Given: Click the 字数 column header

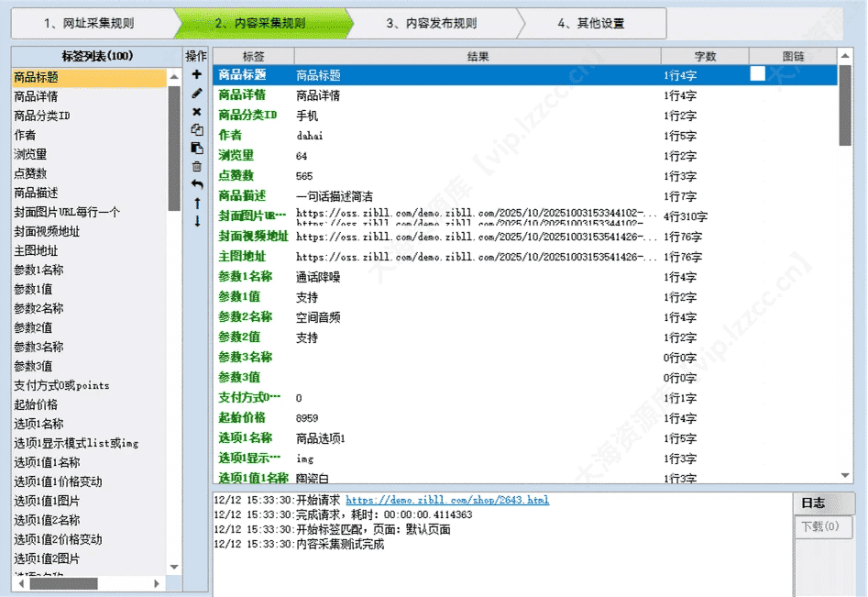Looking at the screenshot, I should tap(705, 56).
